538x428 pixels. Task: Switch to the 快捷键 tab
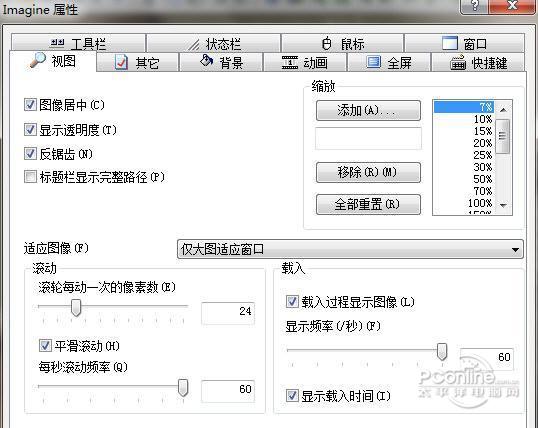pyautogui.click(x=478, y=62)
